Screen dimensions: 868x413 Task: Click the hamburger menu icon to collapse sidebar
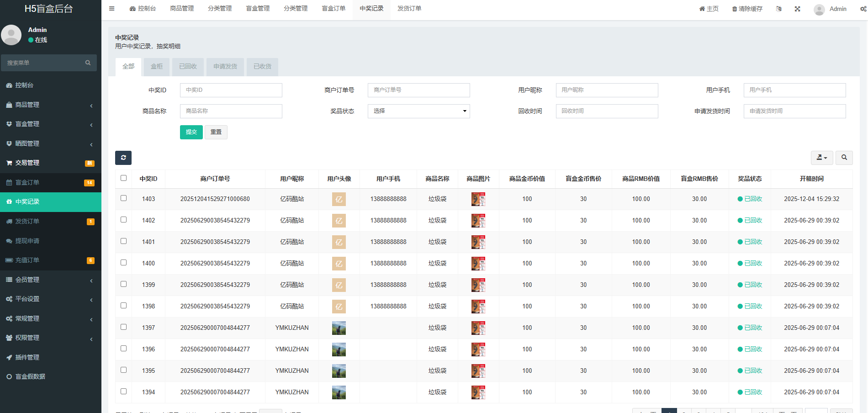click(111, 8)
